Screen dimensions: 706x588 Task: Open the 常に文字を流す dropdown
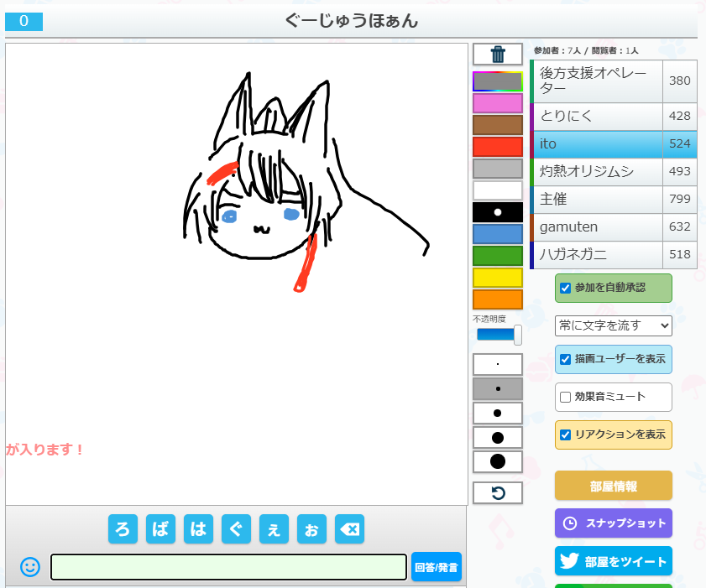(613, 325)
